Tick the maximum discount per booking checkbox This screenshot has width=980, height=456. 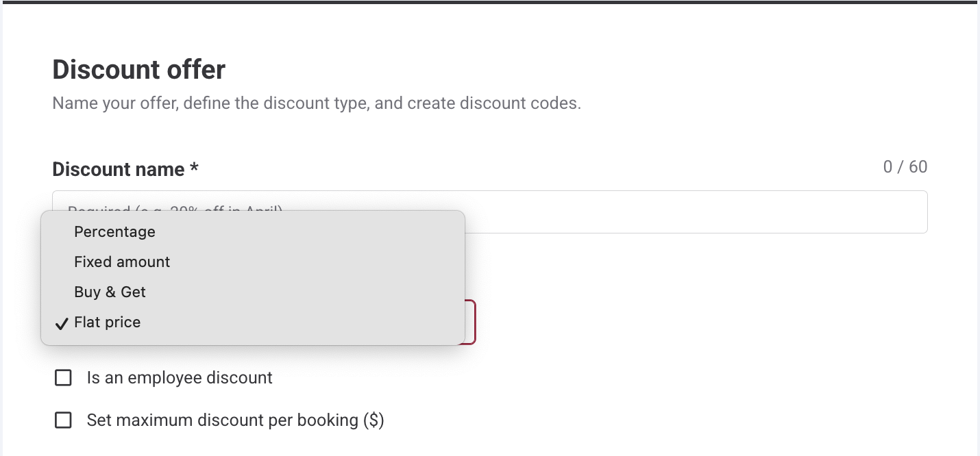click(63, 420)
